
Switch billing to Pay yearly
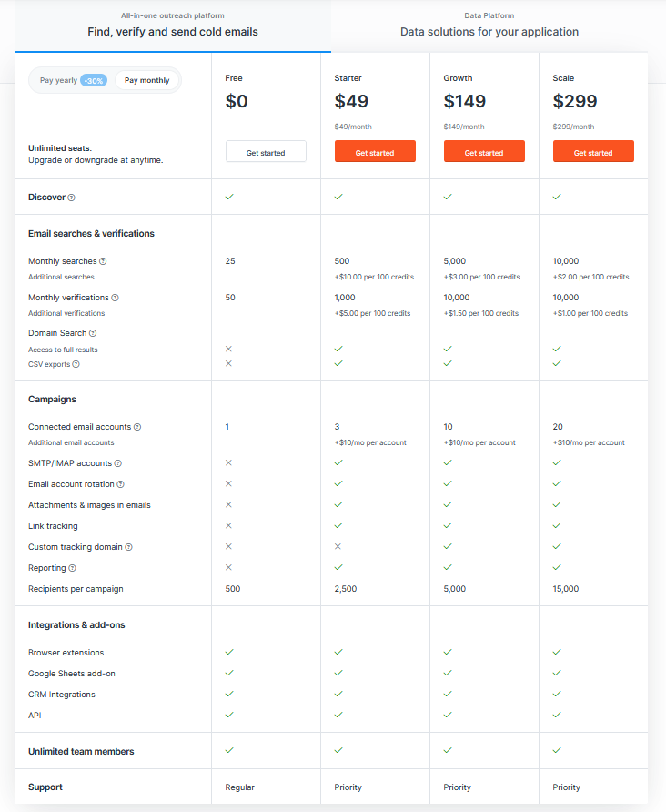click(58, 80)
